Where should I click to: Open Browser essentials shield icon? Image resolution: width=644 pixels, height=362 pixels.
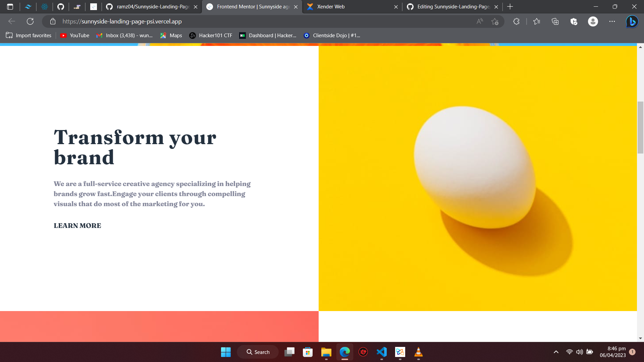[574, 21]
